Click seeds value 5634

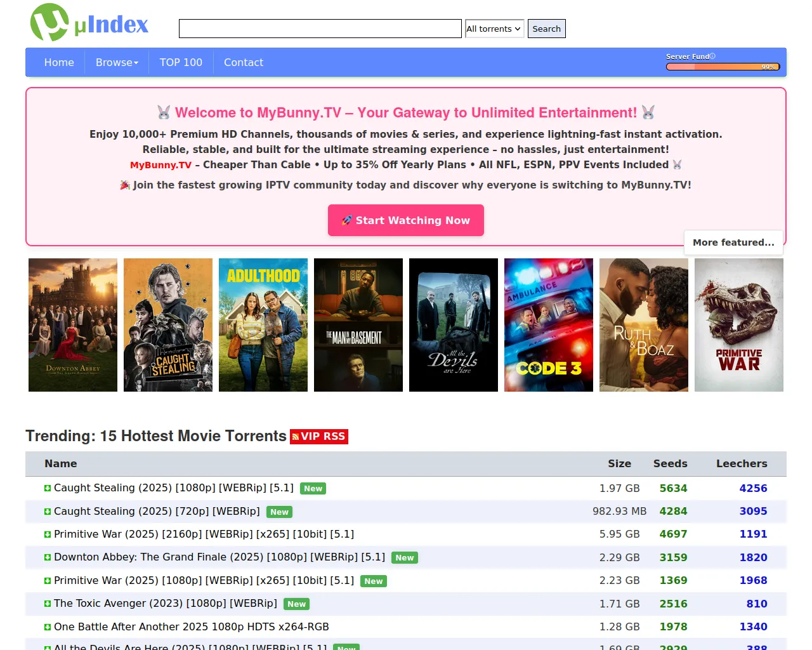click(673, 488)
